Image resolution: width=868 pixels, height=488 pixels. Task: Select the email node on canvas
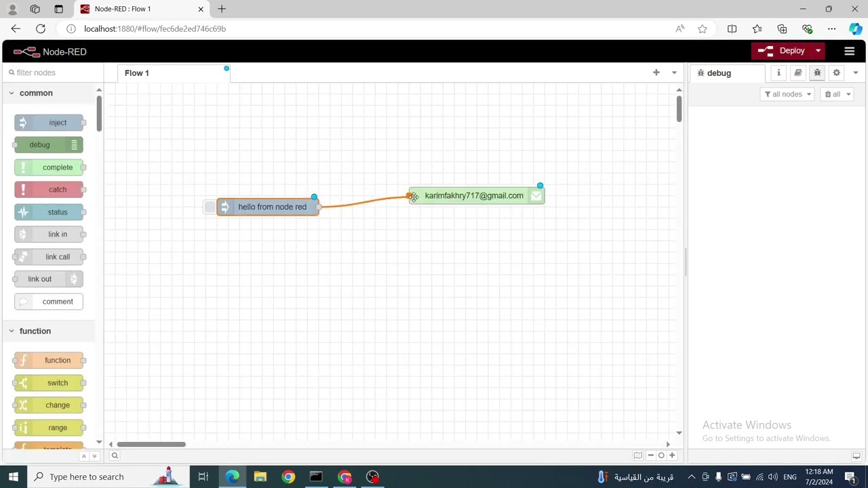[x=477, y=196]
